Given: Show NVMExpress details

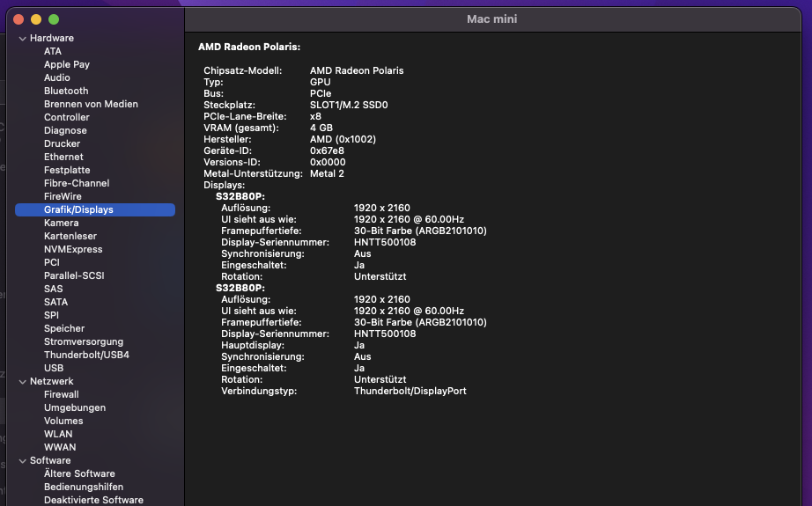Looking at the screenshot, I should point(73,249).
